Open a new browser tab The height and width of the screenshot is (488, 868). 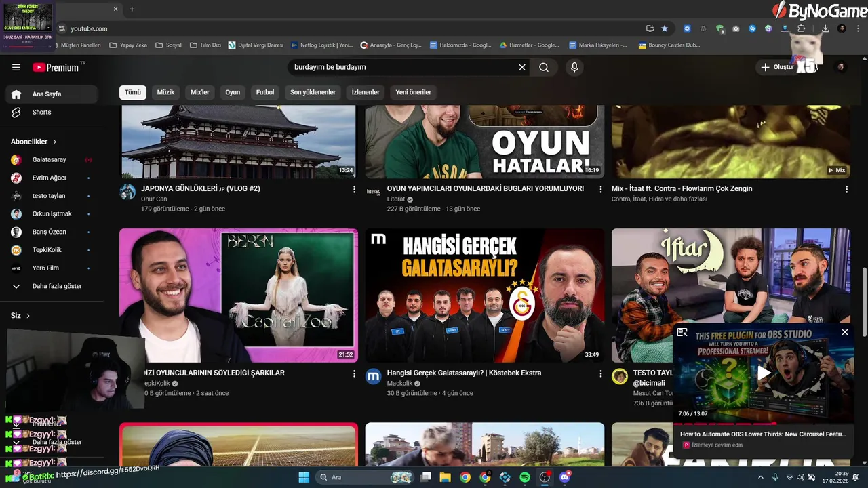132,9
